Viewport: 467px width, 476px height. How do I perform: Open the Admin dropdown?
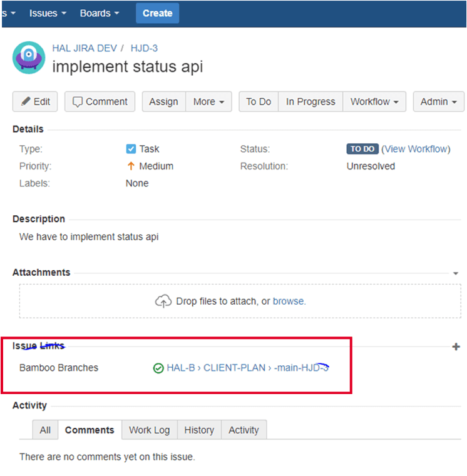tap(438, 102)
